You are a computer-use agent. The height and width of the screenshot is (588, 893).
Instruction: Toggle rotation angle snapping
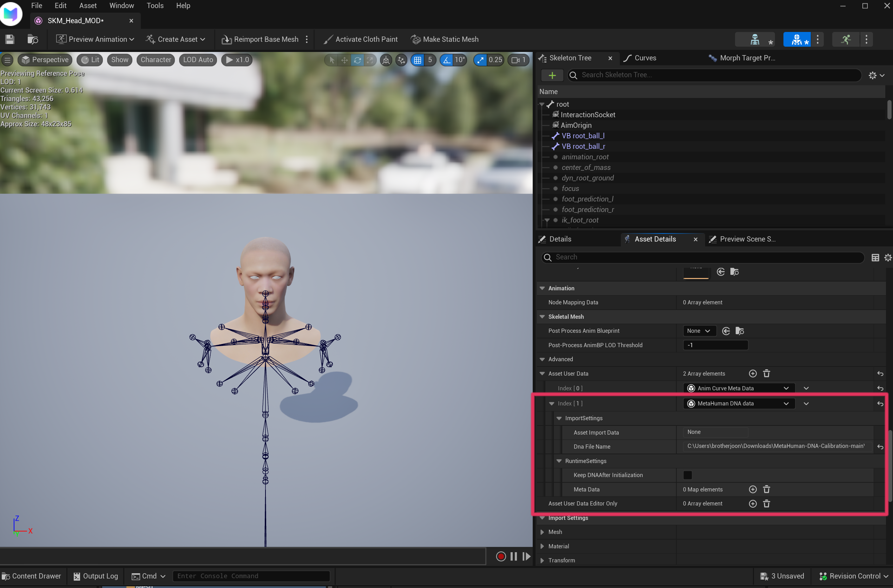447,60
